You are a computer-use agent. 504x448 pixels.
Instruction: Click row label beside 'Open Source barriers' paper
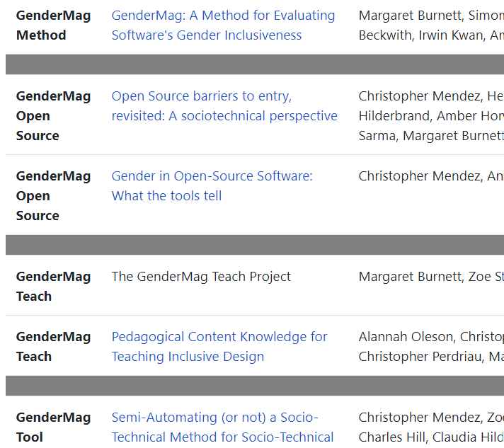click(x=53, y=116)
